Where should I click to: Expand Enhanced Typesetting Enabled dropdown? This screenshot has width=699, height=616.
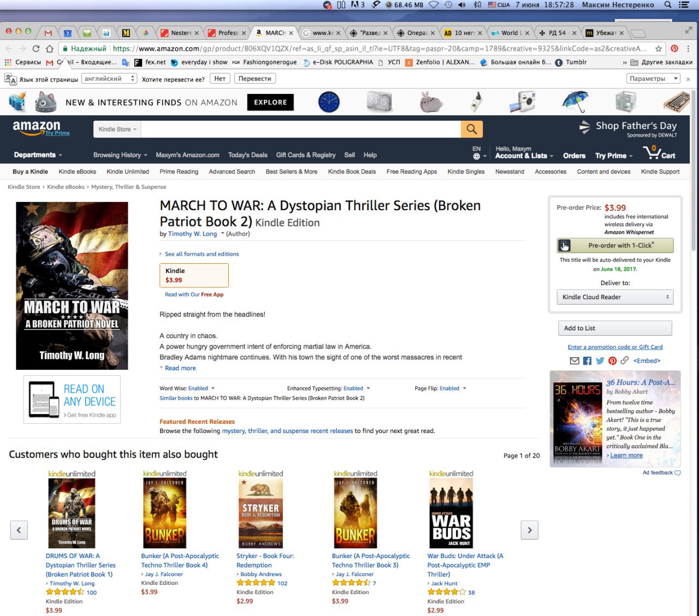coord(357,388)
